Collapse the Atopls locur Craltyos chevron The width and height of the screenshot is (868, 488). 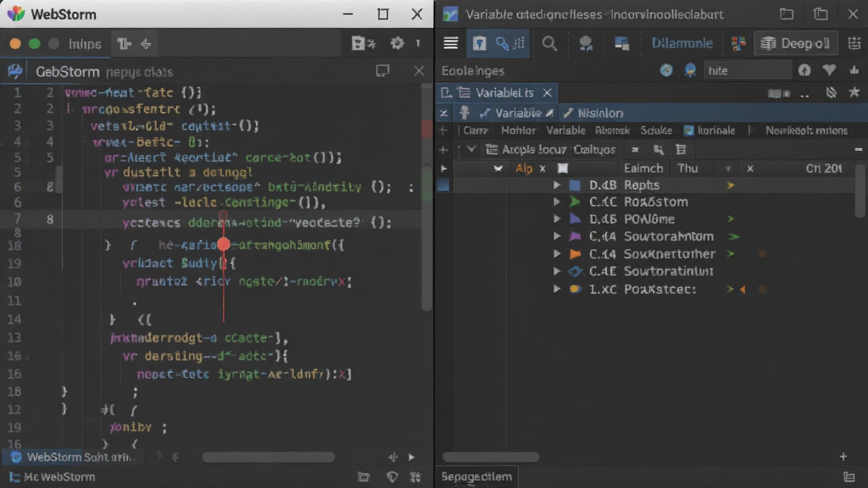point(471,149)
